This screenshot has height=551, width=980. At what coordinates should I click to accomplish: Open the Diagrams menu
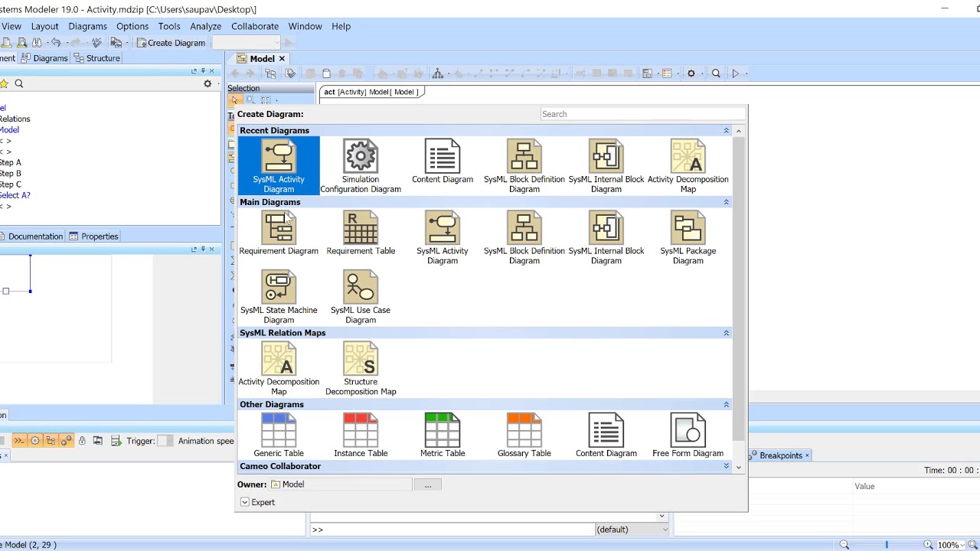[87, 26]
